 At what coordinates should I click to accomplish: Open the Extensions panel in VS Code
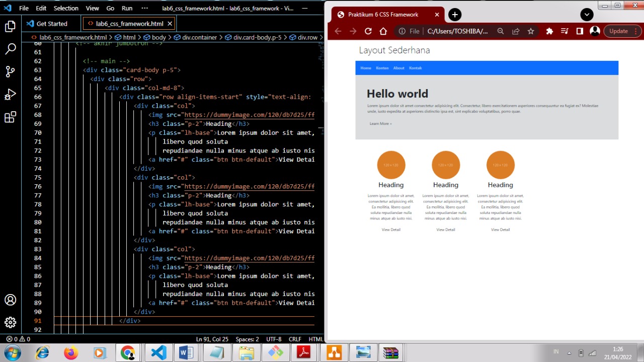(x=10, y=117)
